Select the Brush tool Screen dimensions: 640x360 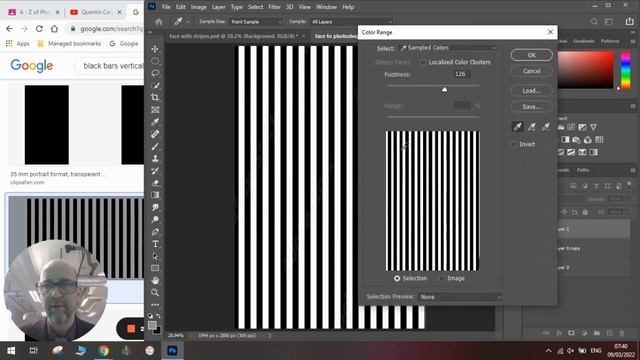[155, 147]
